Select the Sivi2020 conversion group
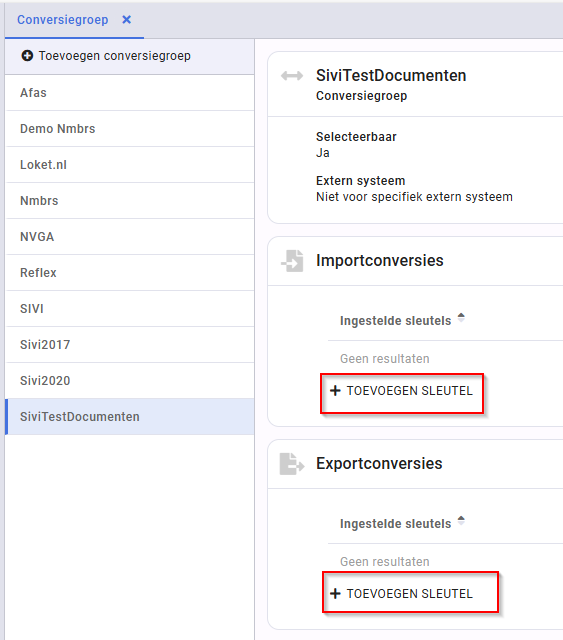Image resolution: width=563 pixels, height=640 pixels. 129,380
